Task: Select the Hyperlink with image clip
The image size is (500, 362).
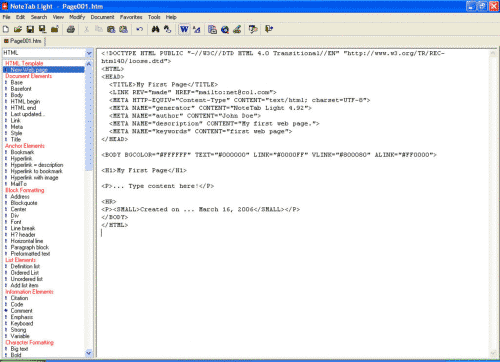Action: tap(34, 177)
